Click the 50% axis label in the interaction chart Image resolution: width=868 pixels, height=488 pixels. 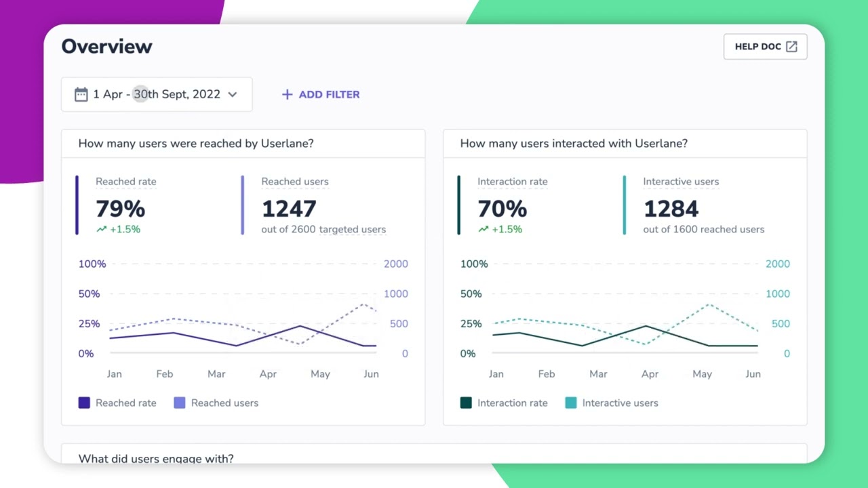[x=471, y=293]
